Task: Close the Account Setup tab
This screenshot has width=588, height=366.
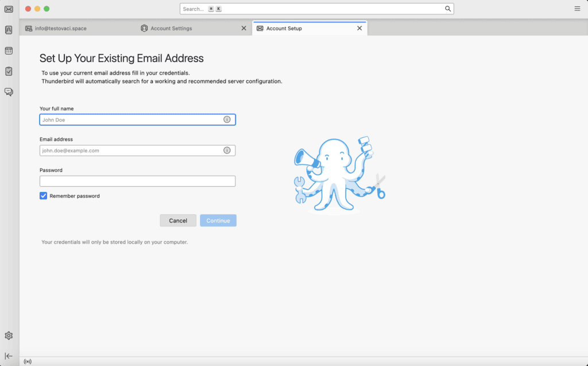Action: tap(359, 28)
